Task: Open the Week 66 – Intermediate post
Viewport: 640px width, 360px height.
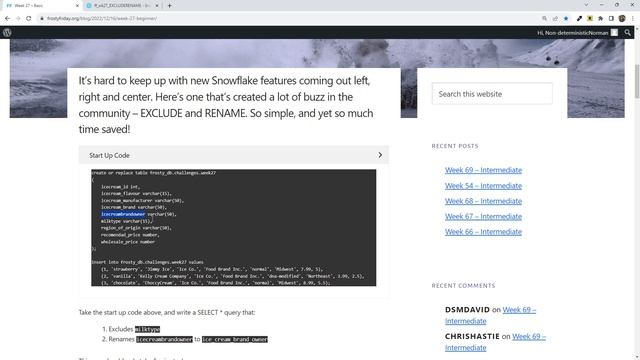Action: [483, 232]
